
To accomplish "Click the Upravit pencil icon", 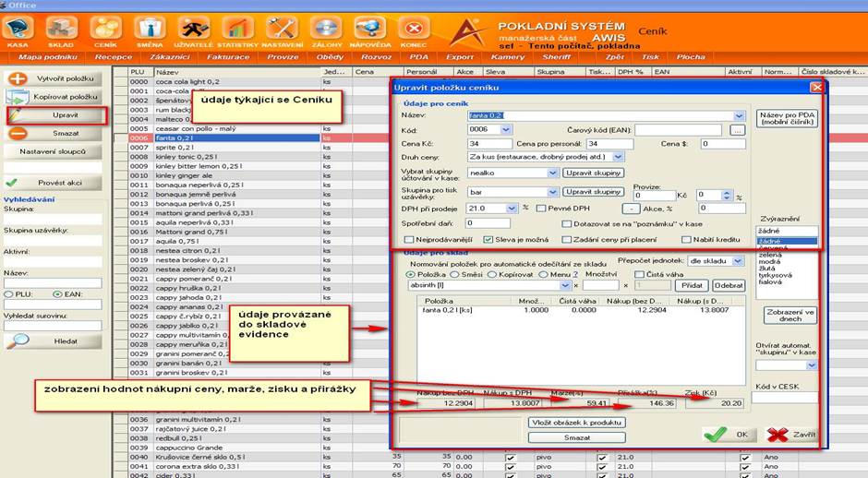I will (16, 115).
